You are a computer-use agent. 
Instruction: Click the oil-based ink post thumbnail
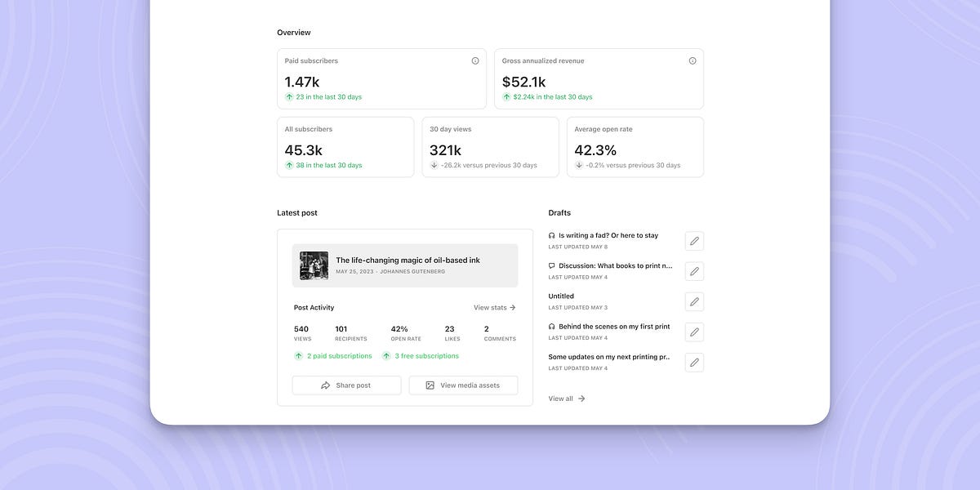[313, 265]
